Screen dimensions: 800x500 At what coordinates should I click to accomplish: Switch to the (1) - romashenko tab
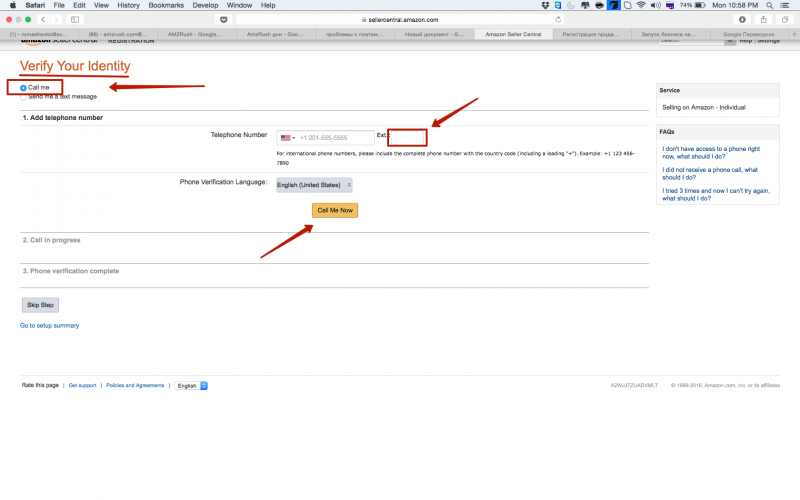(39, 34)
